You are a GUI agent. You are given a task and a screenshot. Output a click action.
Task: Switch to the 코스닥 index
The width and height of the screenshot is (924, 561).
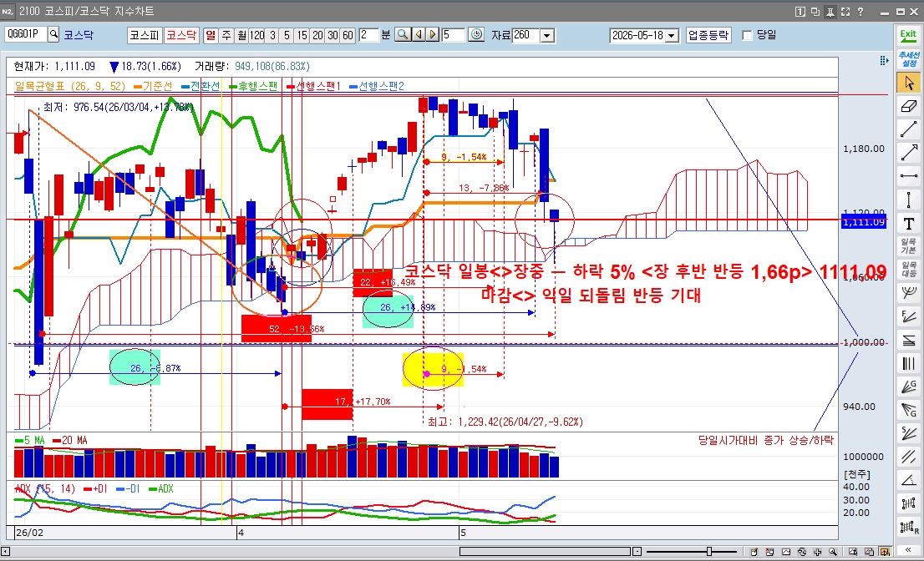point(181,35)
